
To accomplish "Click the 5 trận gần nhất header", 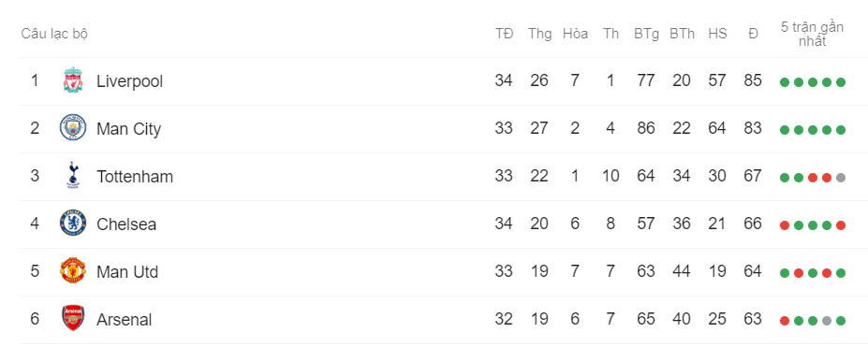I will pos(812,35).
